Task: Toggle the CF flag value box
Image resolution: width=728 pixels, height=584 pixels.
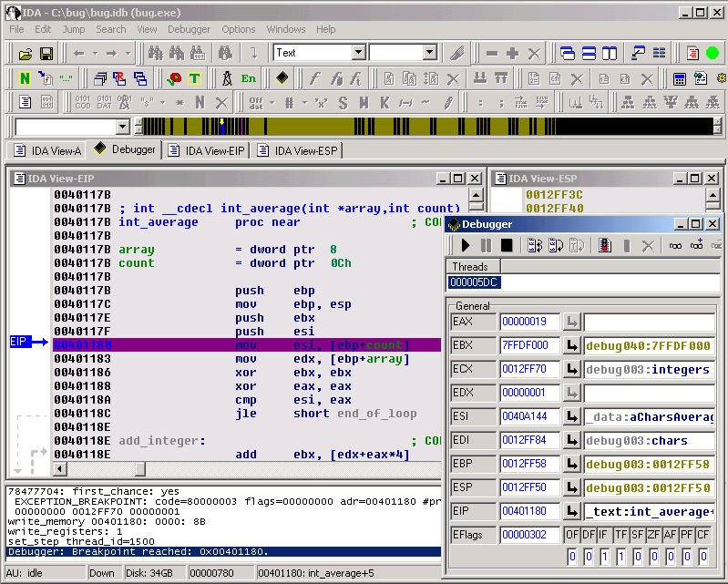Action: [702, 557]
